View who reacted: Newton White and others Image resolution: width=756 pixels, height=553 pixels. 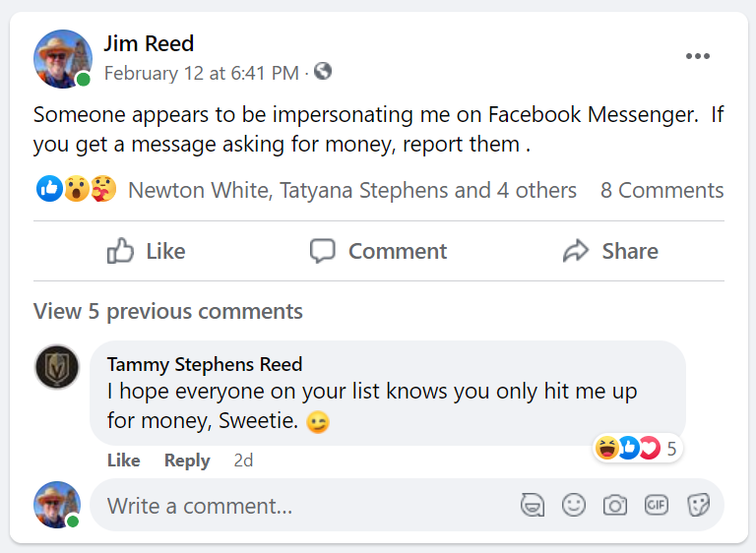pyautogui.click(x=352, y=191)
